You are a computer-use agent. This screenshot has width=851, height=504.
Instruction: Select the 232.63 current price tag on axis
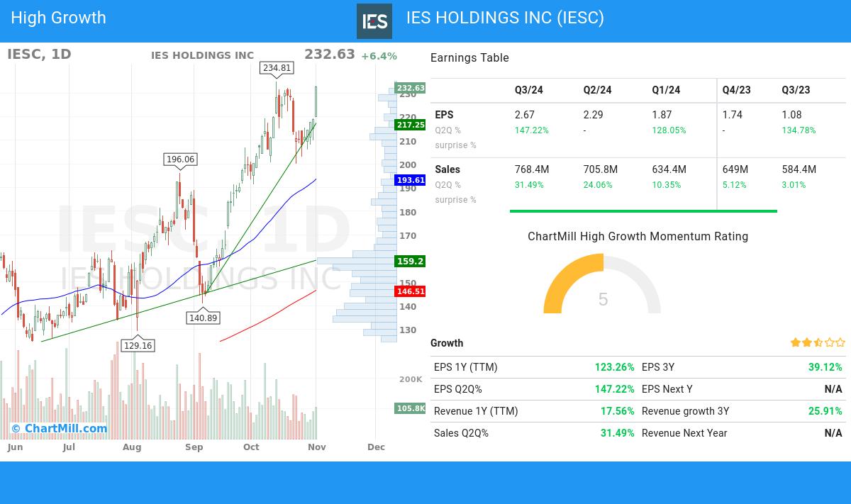pyautogui.click(x=411, y=88)
